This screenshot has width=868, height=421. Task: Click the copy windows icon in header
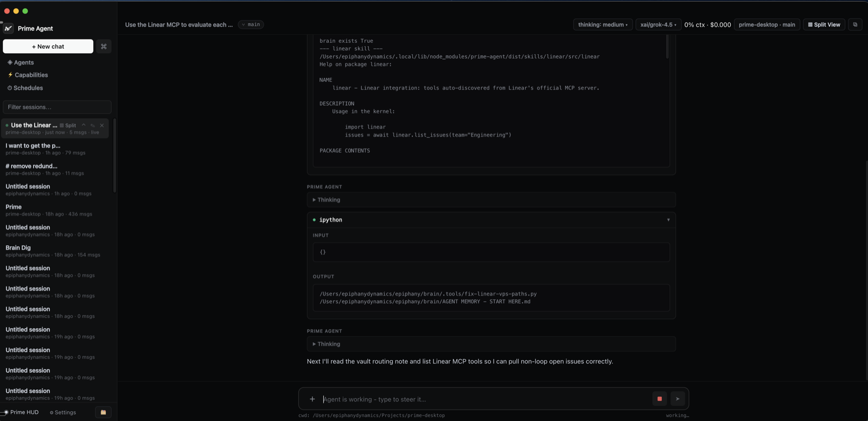(855, 24)
